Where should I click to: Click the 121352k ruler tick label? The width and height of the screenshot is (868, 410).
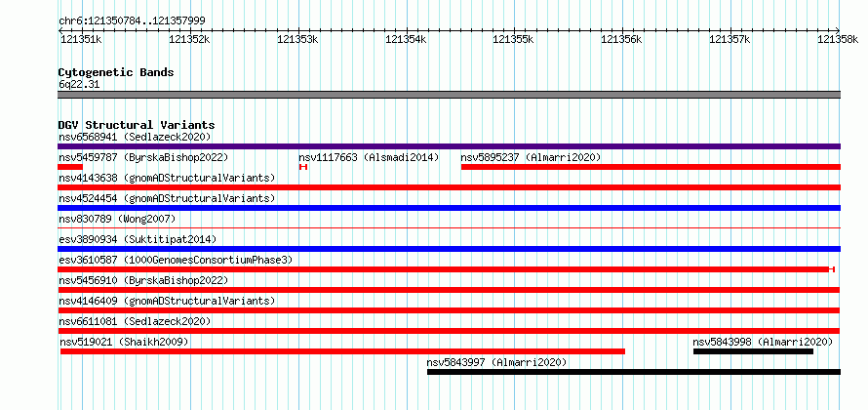[x=189, y=39]
